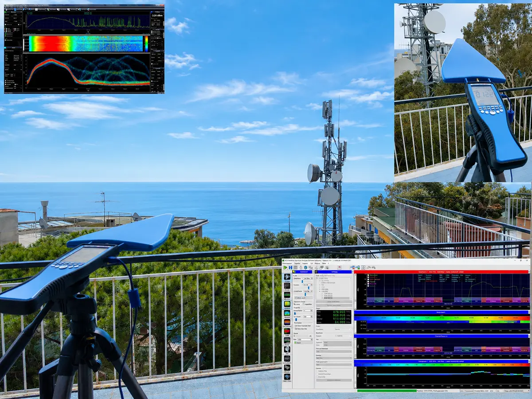
Task: Select the highlighted yellow-green bars sidebar icon
Action: (287, 305)
